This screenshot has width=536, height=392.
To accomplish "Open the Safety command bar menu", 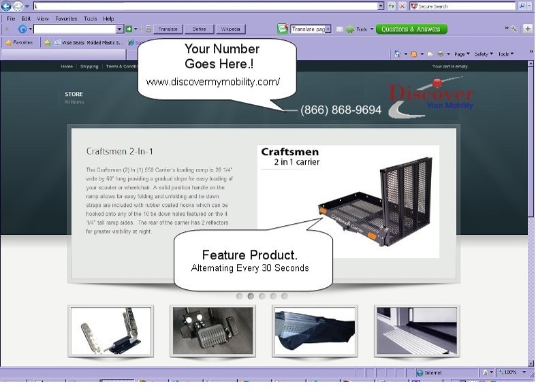I will [484, 54].
